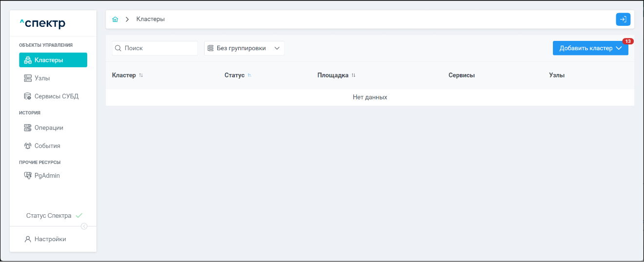Expand the Добавить кластер dropdown arrow
The height and width of the screenshot is (262, 644).
click(619, 48)
